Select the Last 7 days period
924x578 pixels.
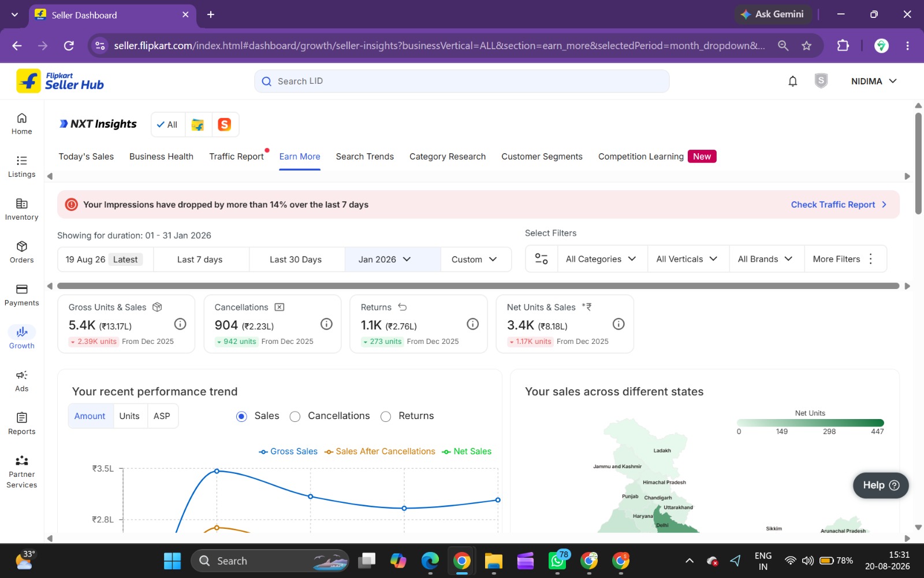pyautogui.click(x=200, y=260)
